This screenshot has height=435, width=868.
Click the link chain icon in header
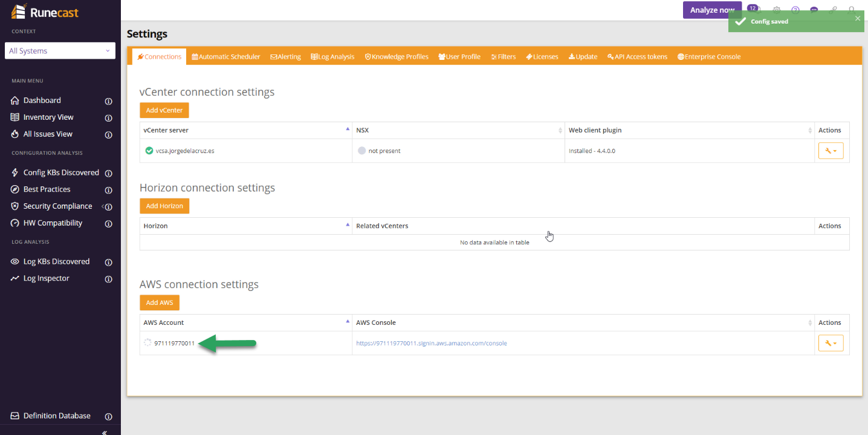tap(833, 10)
